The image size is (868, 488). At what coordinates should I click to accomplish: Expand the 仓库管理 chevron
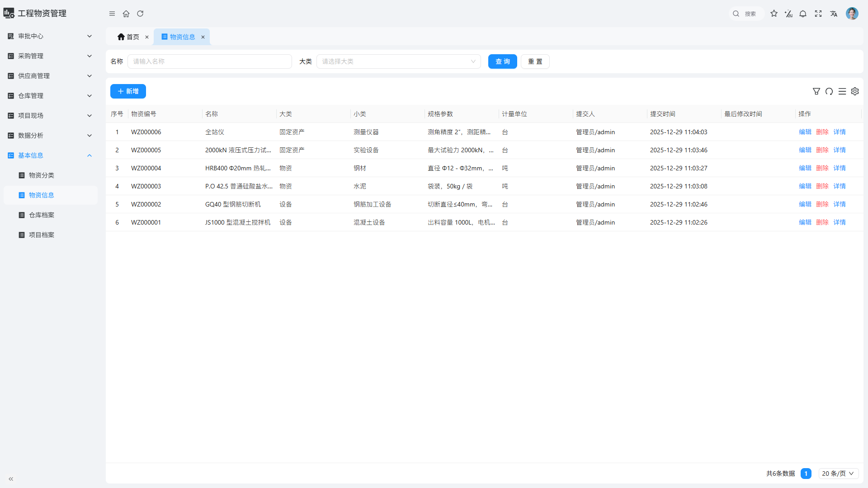tap(90, 96)
